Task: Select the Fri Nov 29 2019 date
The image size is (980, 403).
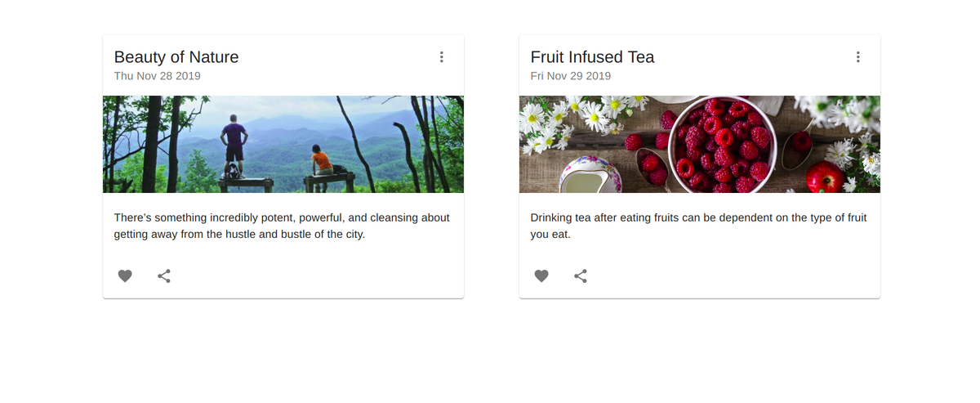Action: [x=571, y=76]
